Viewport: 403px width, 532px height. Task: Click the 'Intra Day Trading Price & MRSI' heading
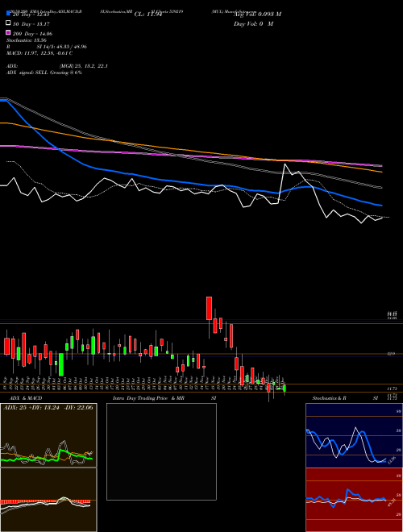point(164,398)
